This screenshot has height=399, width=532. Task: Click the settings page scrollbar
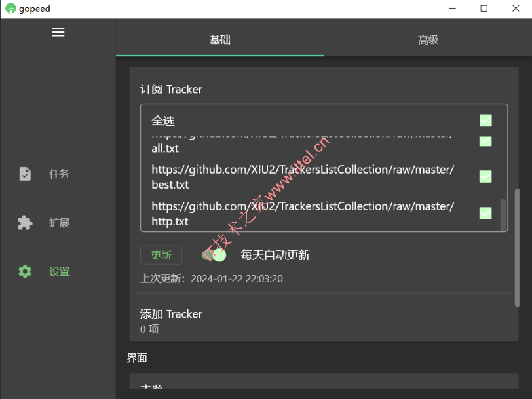[x=518, y=248]
